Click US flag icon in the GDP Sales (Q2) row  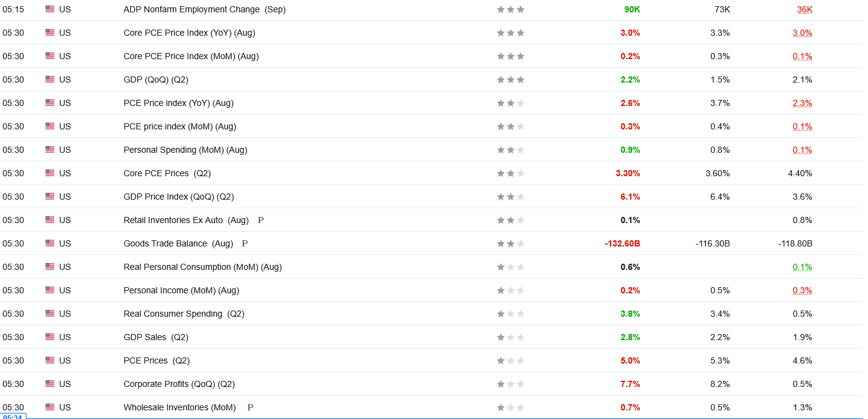coord(50,337)
